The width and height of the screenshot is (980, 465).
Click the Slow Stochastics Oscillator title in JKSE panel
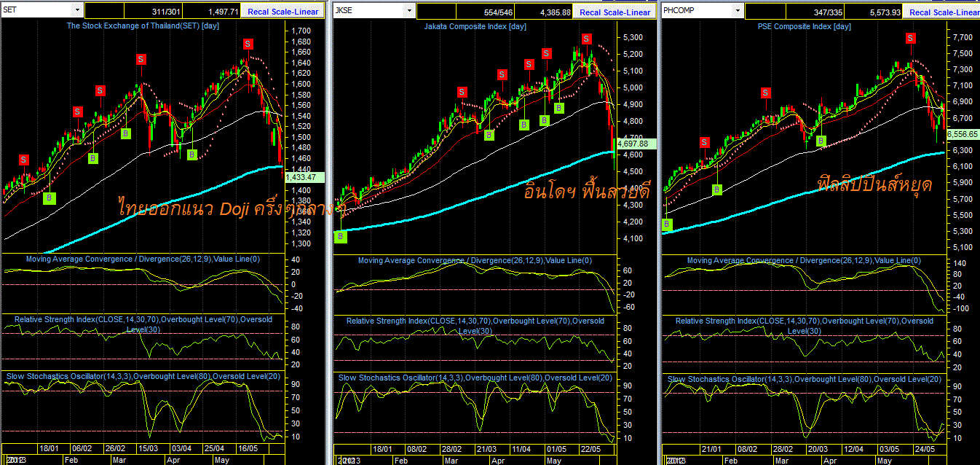(475, 378)
